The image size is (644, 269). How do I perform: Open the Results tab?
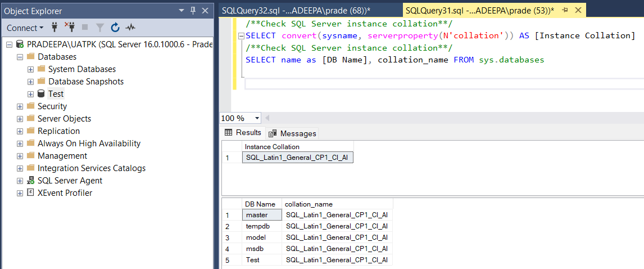(243, 132)
